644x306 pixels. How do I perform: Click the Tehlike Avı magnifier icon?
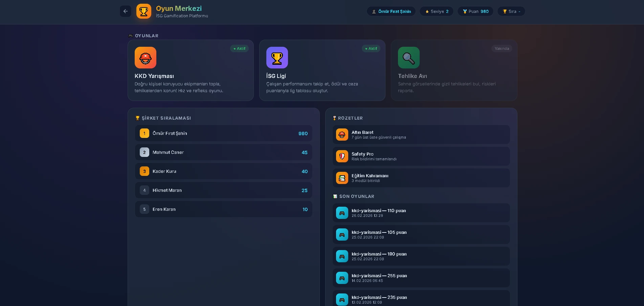409,58
